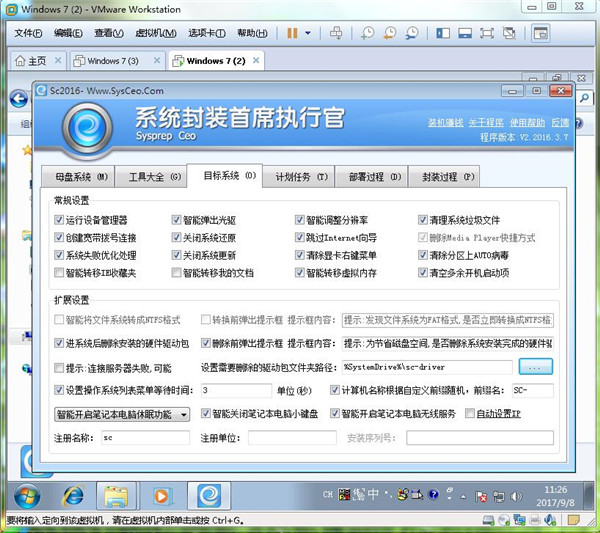
Task: Click the Action Center flag tray icon
Action: click(x=481, y=497)
